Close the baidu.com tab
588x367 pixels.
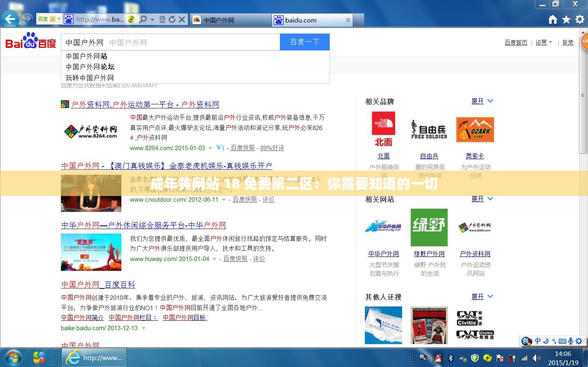[348, 20]
